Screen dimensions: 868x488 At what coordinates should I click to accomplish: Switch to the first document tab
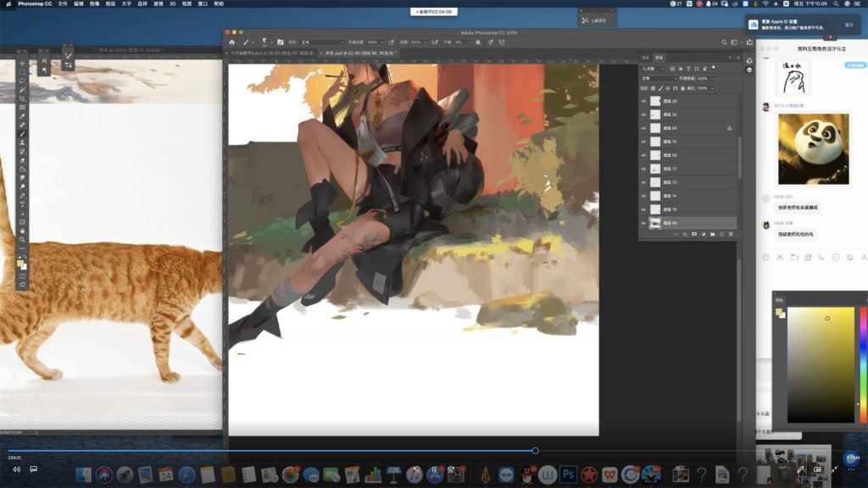click(270, 53)
